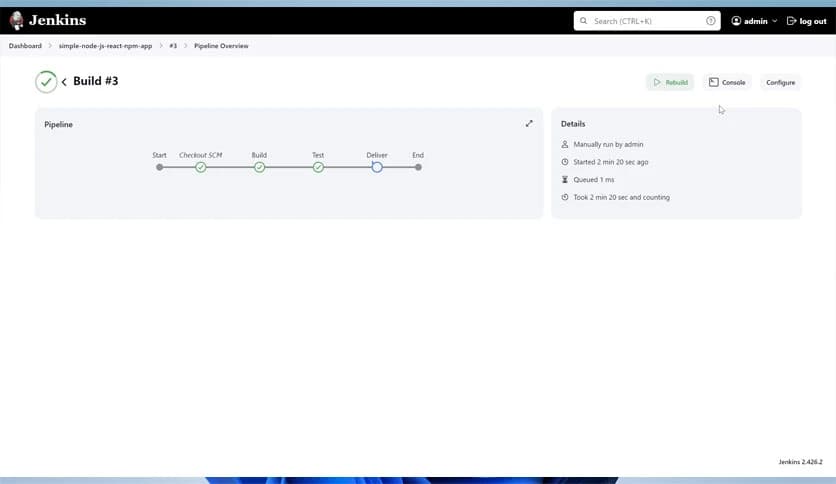Click the hourglass icon beside Queued
Screen dimensions: 836x484
click(565, 180)
